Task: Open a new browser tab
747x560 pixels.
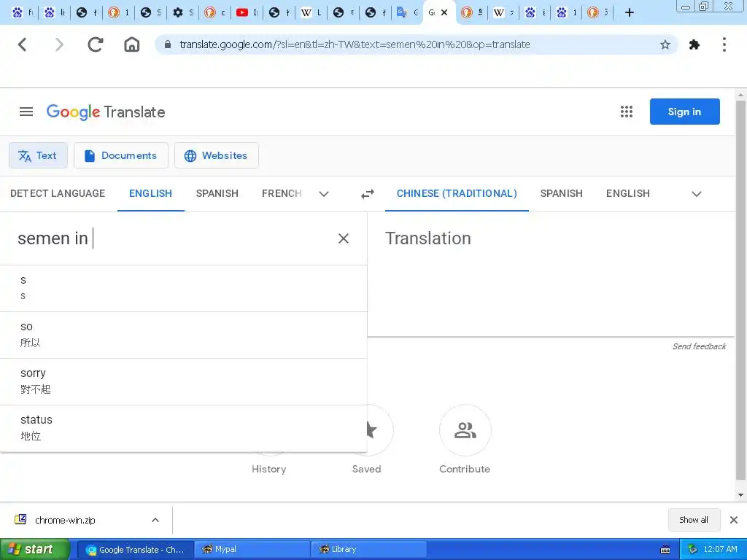Action: pos(630,13)
